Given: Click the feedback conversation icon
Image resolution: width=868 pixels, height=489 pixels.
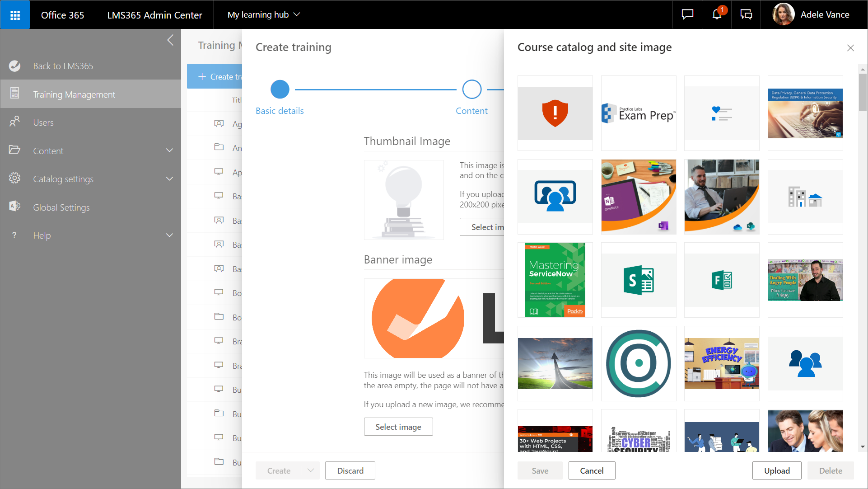Looking at the screenshot, I should click(x=746, y=14).
